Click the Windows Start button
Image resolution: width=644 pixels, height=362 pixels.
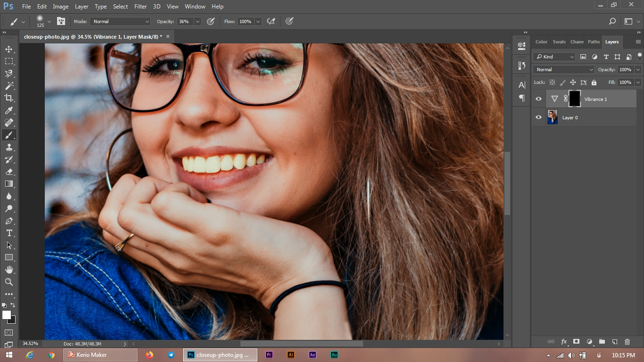tap(9, 355)
